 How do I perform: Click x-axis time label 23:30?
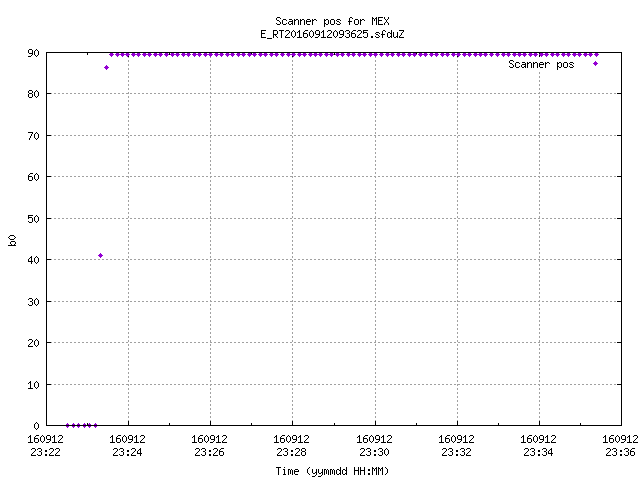374,452
